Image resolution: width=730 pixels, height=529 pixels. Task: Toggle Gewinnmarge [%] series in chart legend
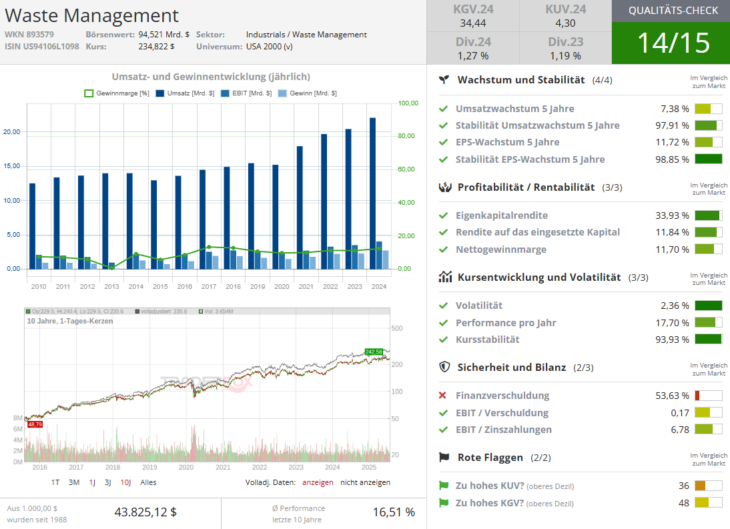(117, 93)
